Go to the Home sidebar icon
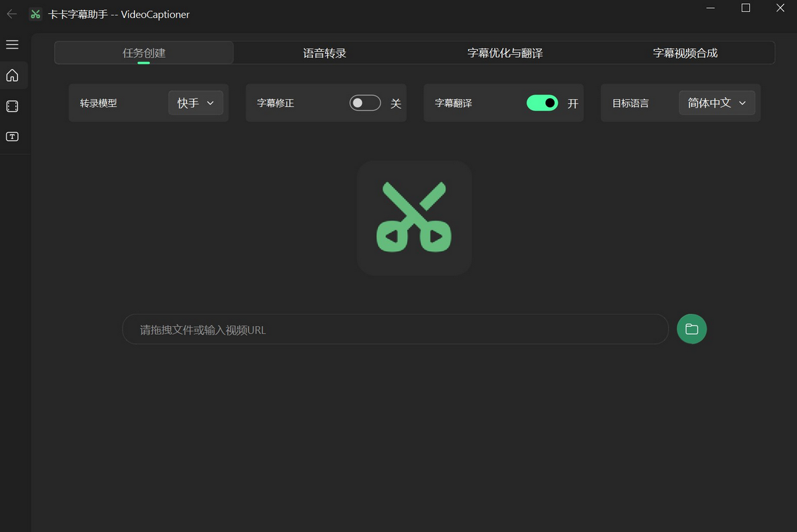The width and height of the screenshot is (797, 532). tap(12, 76)
